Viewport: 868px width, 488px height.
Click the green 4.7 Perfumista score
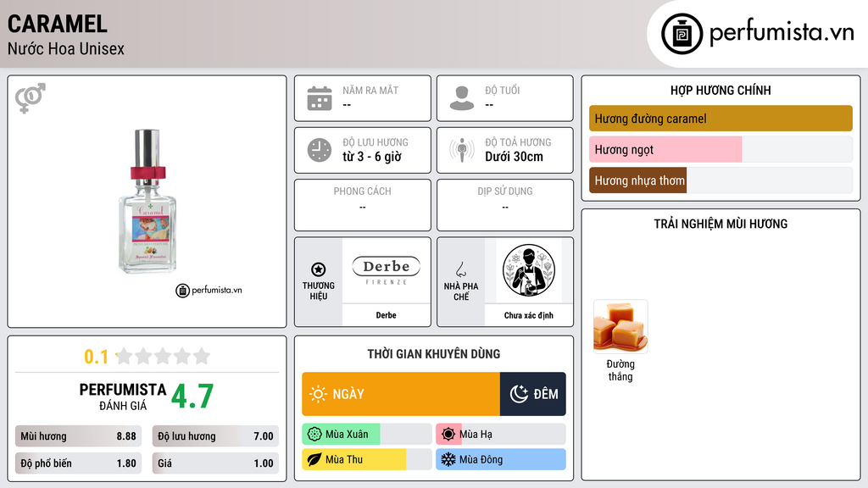click(192, 396)
